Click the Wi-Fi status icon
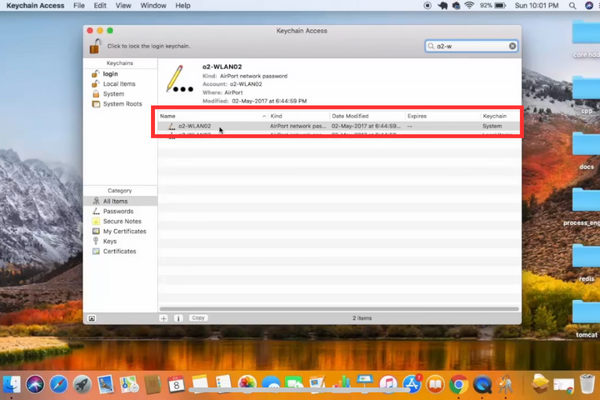The height and width of the screenshot is (400, 600). tap(469, 5)
